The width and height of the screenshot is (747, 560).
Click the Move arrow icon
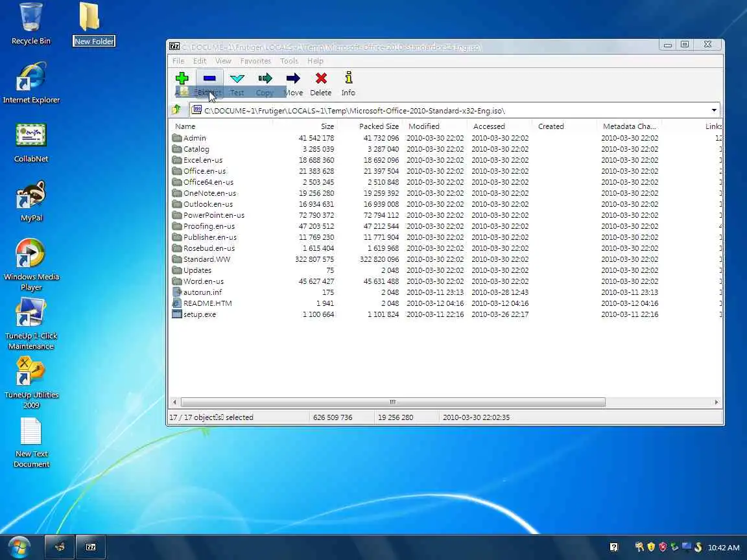pos(293,78)
